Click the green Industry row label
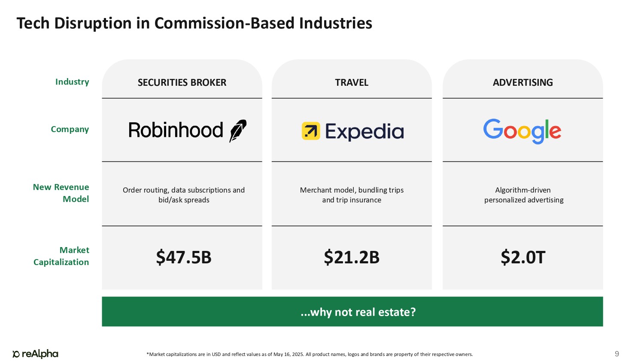 72,82
